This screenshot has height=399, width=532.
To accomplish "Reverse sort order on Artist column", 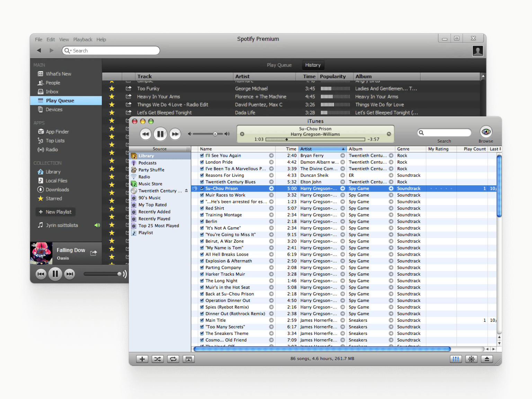I will click(x=322, y=149).
